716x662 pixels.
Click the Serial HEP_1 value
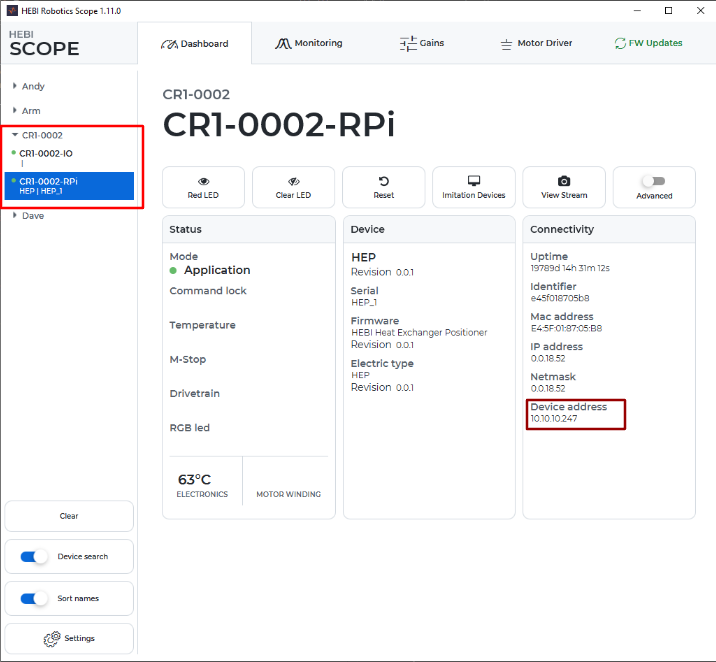tap(364, 302)
